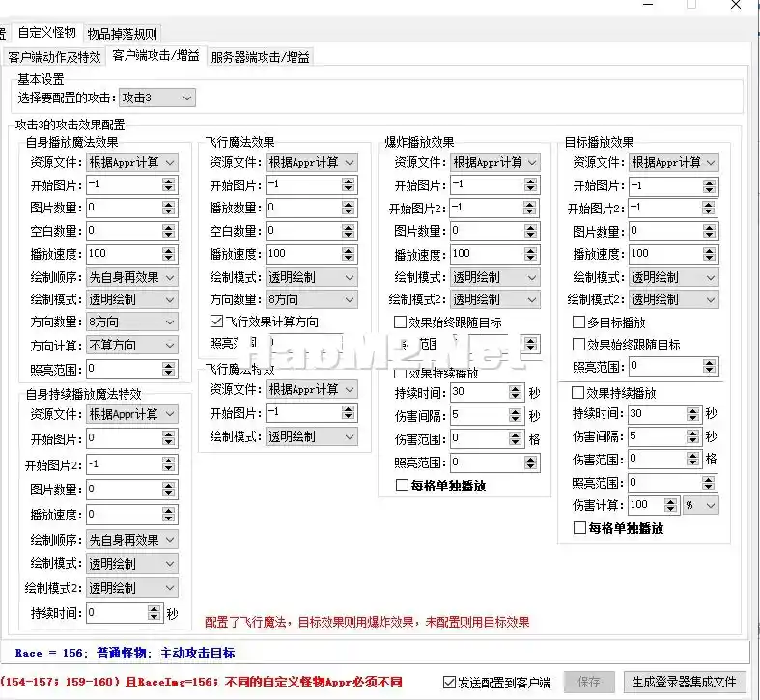The width and height of the screenshot is (760, 700).
Task: Click 伤害范围 stepper in 爆炸播放效果
Action: (516, 438)
